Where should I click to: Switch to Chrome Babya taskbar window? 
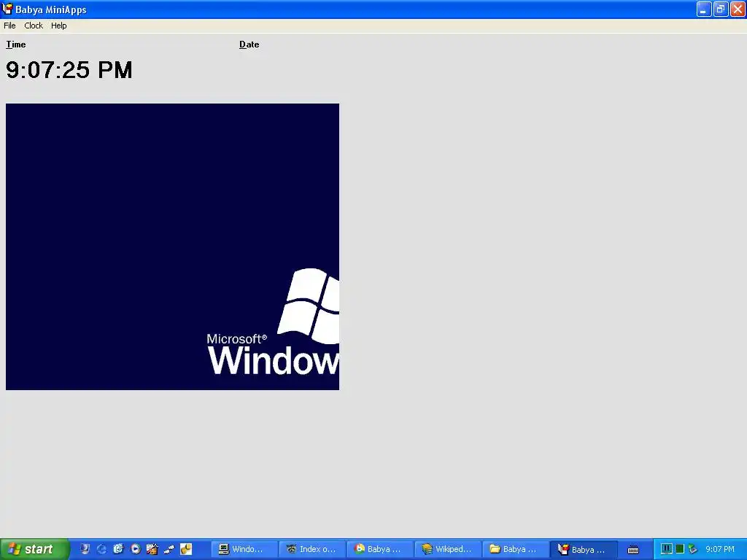(x=379, y=549)
